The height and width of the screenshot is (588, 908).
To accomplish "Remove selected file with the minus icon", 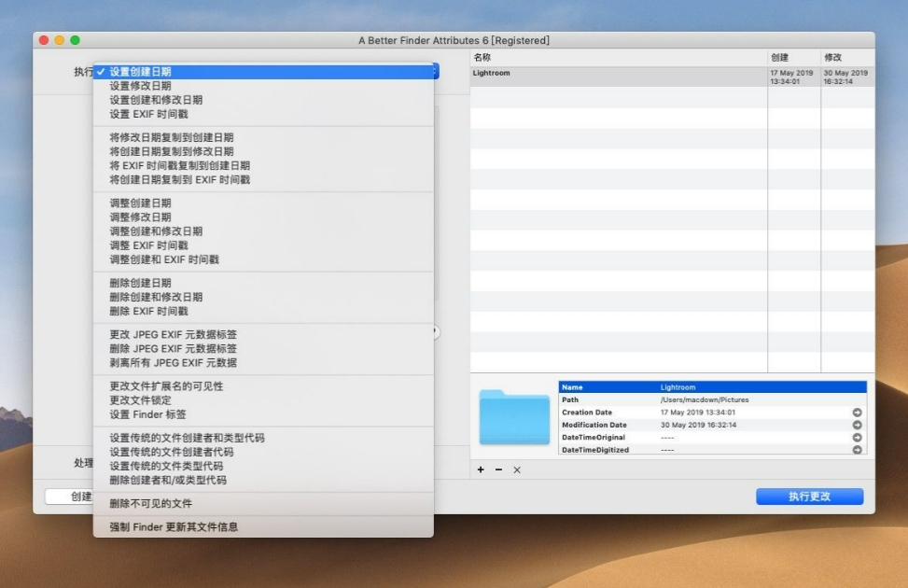I will 498,469.
